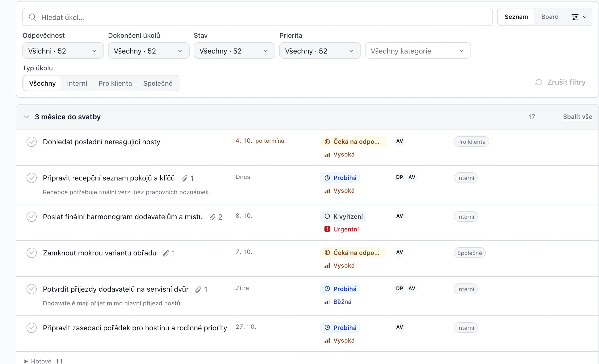The height and width of the screenshot is (364, 599).
Task: Tick the Zamknout mokrou variantu obřadu checkbox
Action: 32,253
